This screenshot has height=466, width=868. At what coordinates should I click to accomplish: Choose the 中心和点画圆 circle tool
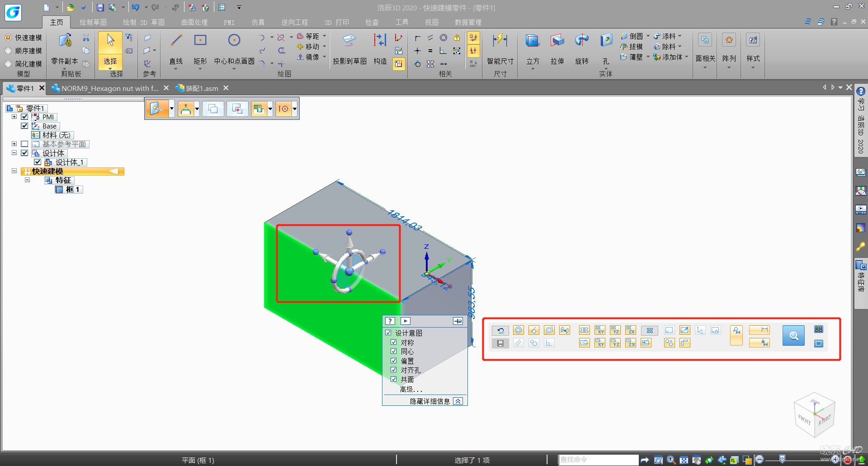[x=234, y=41]
